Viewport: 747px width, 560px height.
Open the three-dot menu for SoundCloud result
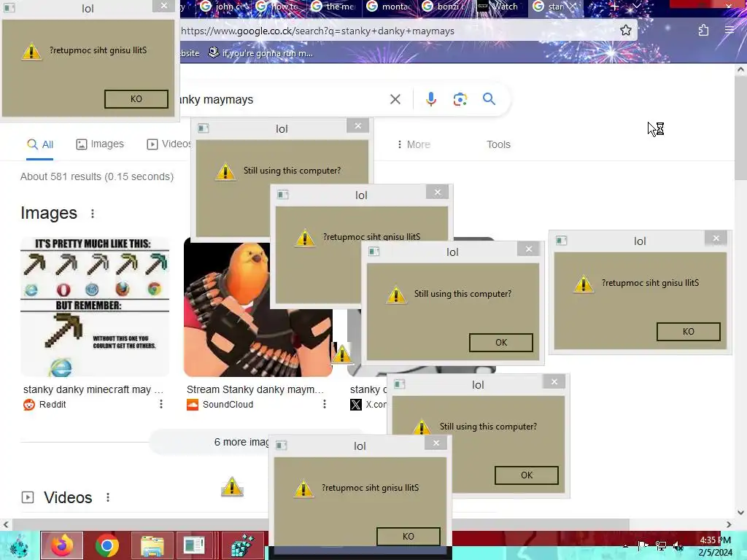pyautogui.click(x=325, y=404)
